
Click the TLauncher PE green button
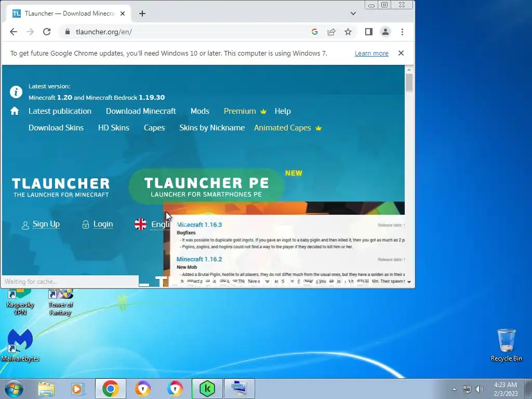pyautogui.click(x=206, y=187)
